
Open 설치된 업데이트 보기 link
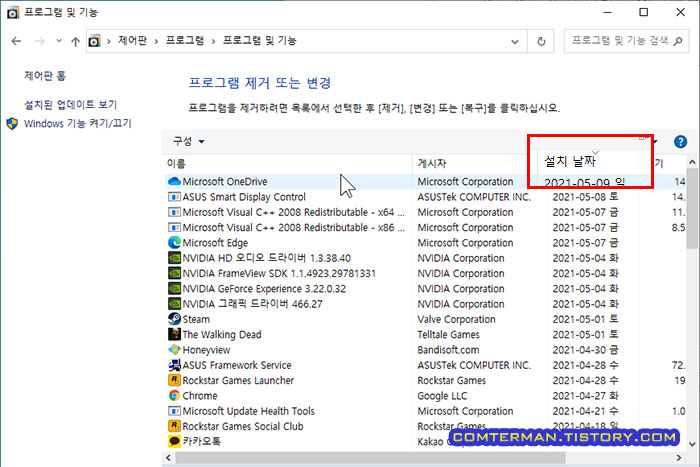[70, 104]
